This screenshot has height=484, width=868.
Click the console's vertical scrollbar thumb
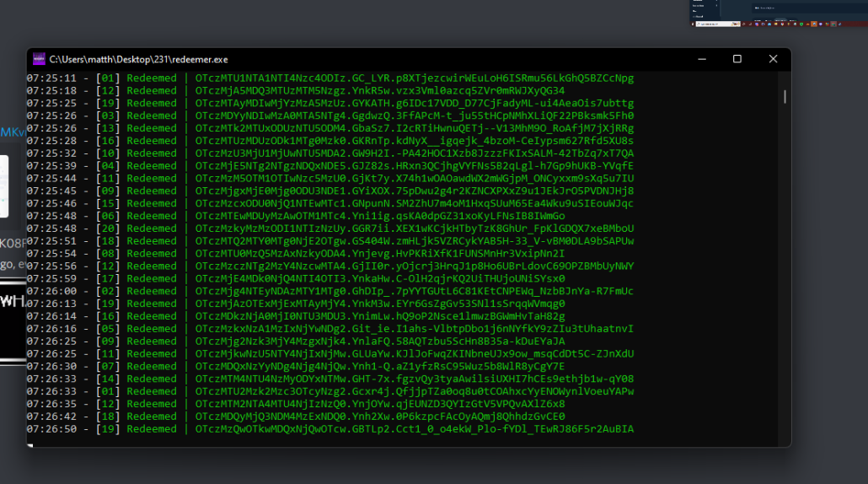click(x=785, y=97)
